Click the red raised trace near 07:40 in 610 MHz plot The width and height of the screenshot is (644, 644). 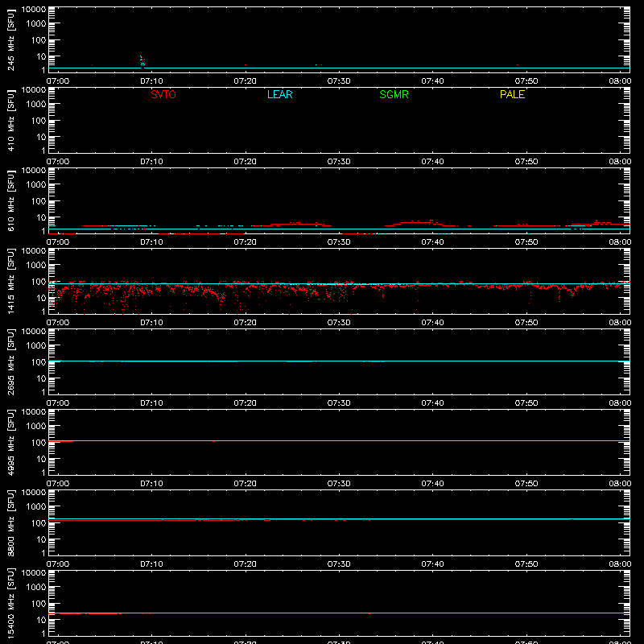pos(421,223)
